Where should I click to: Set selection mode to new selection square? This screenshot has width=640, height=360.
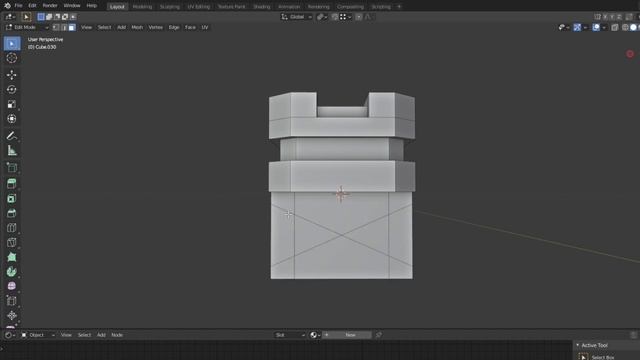(41, 17)
